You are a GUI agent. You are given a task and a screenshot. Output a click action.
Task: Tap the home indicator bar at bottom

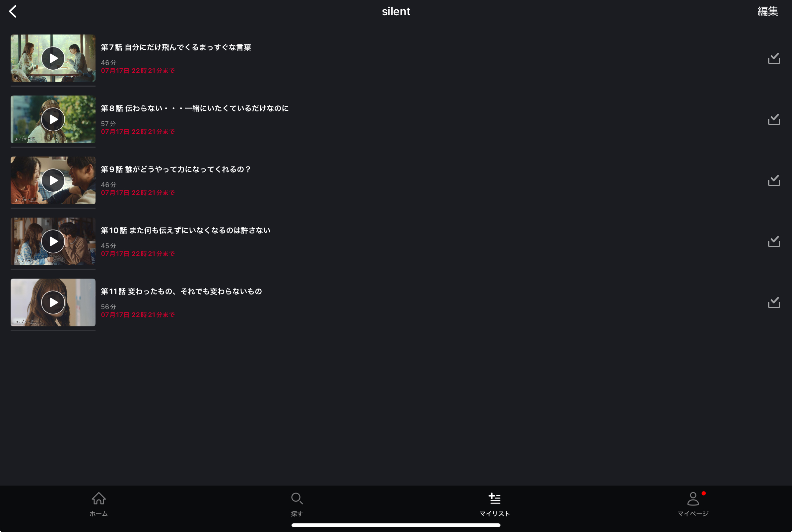(x=396, y=525)
